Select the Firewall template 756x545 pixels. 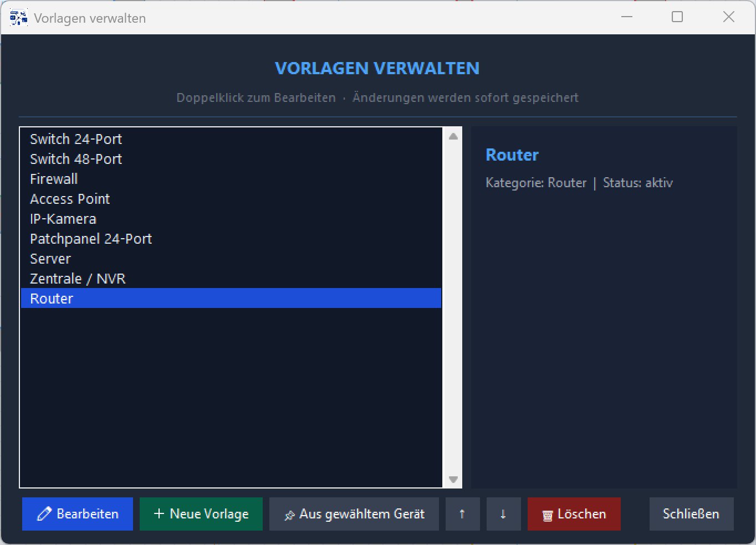pyautogui.click(x=231, y=179)
